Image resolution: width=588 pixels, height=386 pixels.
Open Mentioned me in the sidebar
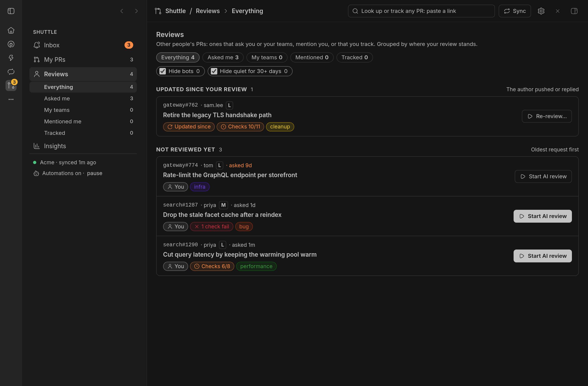pos(83,121)
